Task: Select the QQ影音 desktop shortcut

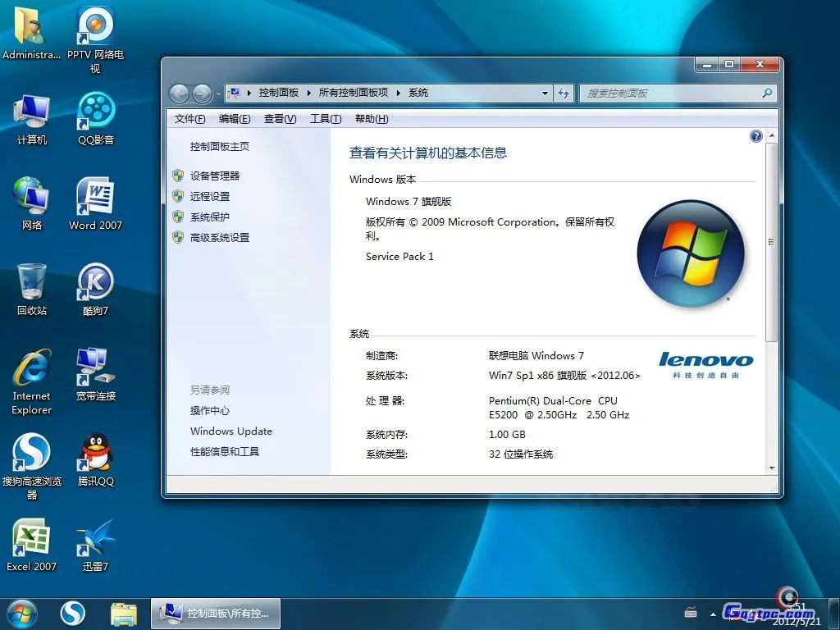Action: pos(96,112)
